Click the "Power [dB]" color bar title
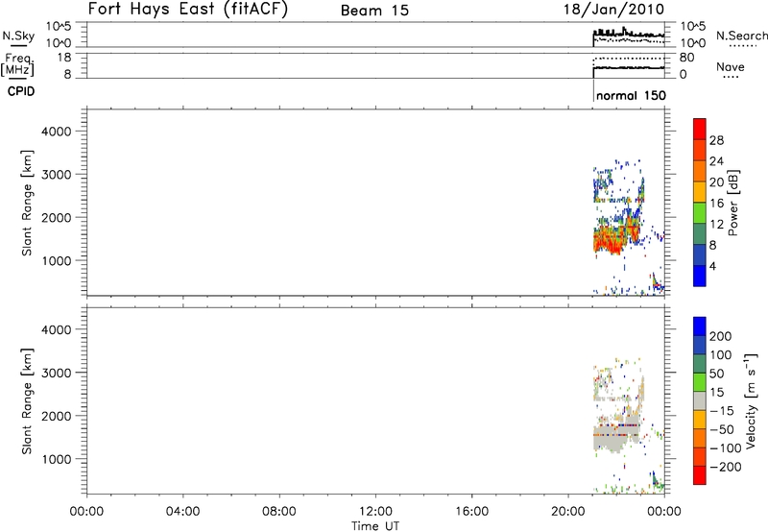This screenshot has height=532, width=768. coord(733,203)
